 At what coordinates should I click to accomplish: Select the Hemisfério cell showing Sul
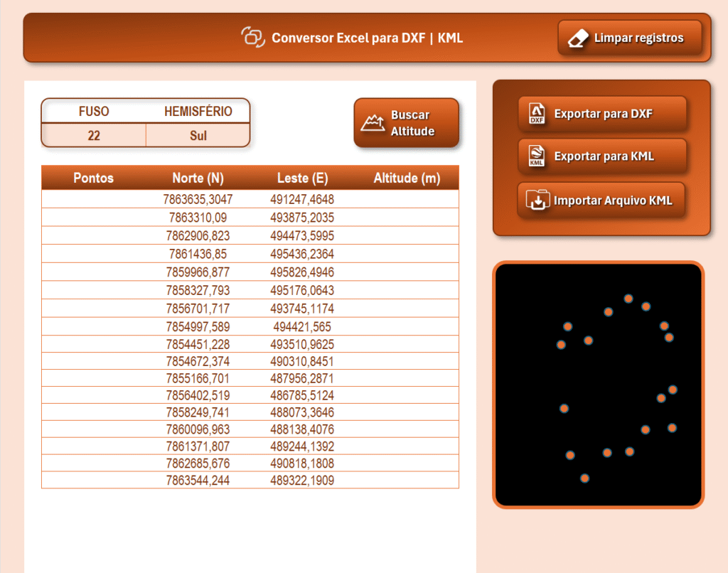[x=198, y=135]
